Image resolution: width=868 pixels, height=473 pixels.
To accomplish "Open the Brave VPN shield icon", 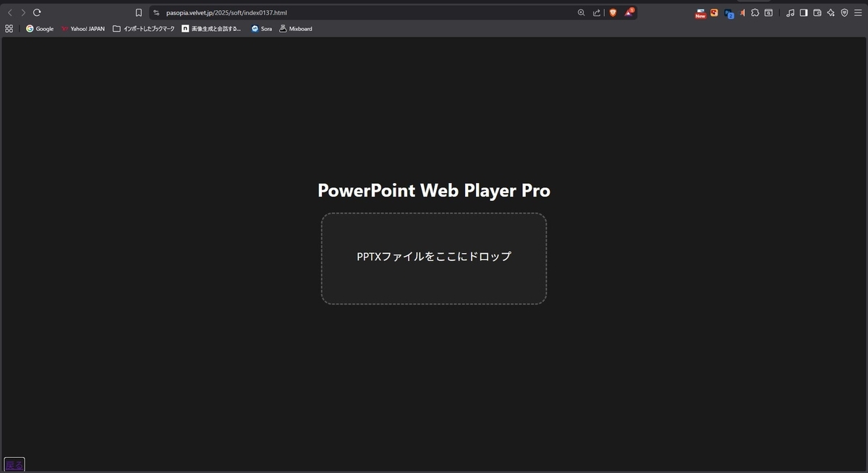I will click(844, 12).
